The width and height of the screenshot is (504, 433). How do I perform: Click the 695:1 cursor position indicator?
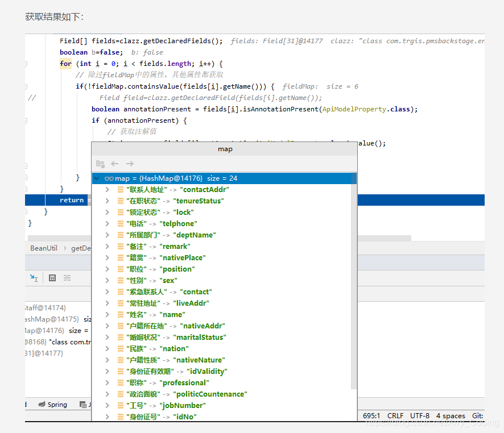pyautogui.click(x=371, y=415)
